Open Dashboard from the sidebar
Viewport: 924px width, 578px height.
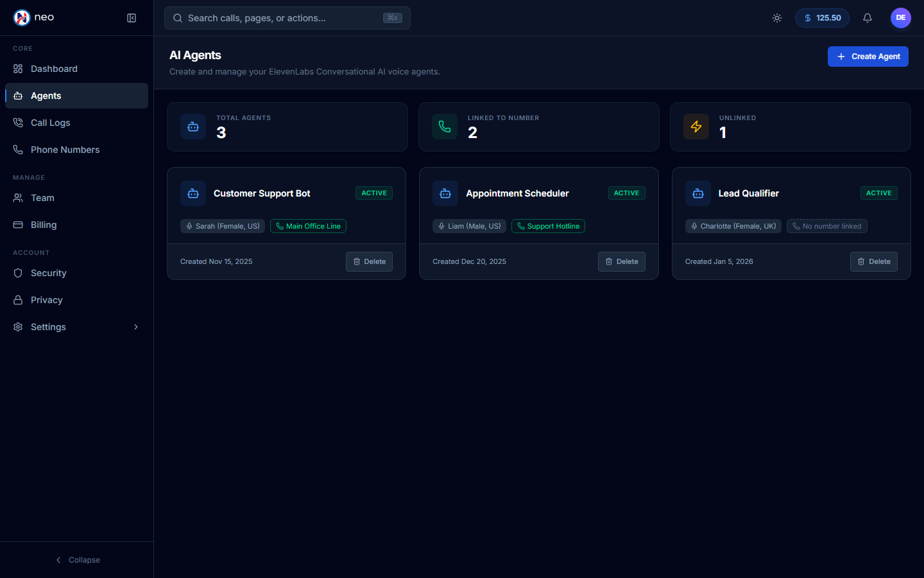[76, 69]
